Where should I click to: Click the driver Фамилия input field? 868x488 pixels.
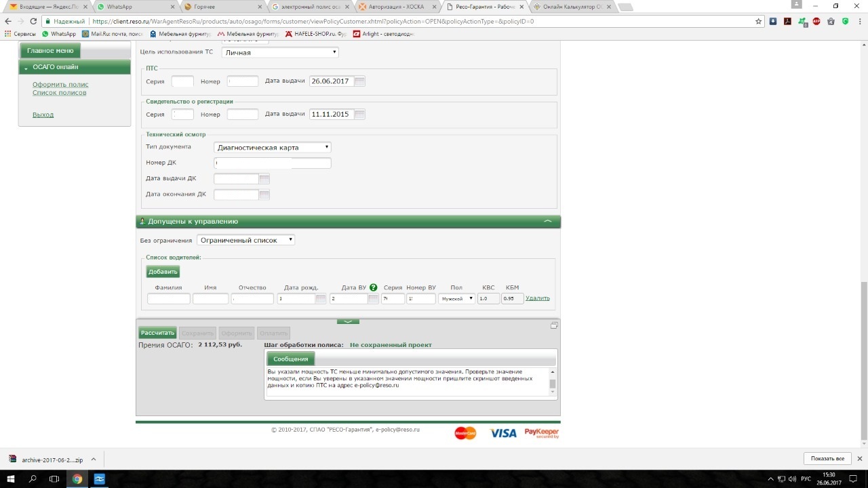[x=169, y=299]
